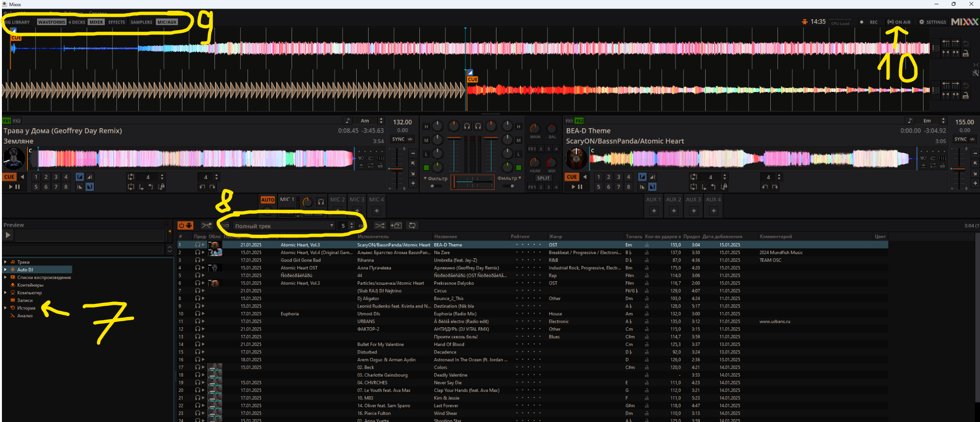Toggle beatloop on the left deck

tap(131, 177)
